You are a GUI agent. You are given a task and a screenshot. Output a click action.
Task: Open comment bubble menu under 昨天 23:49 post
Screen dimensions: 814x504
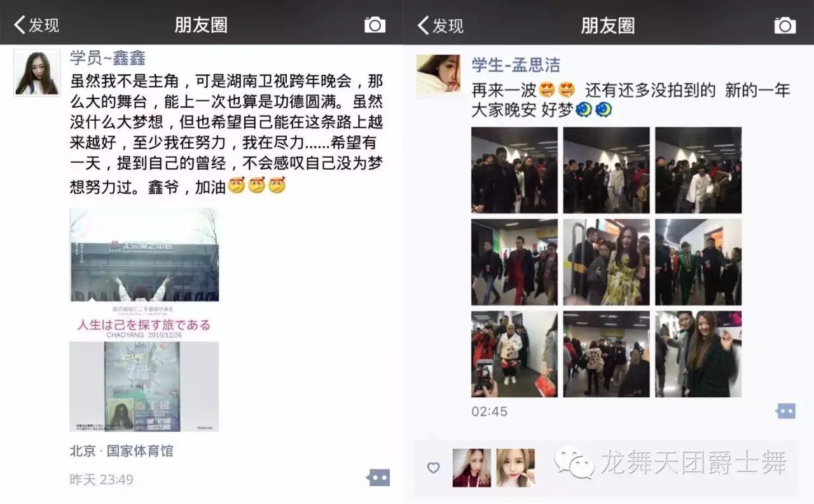[x=379, y=477]
